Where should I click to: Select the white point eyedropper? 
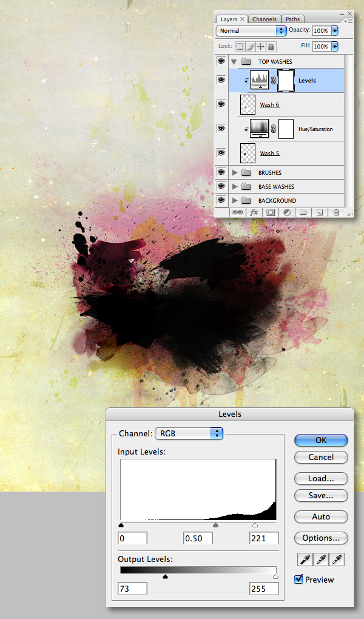click(x=337, y=559)
